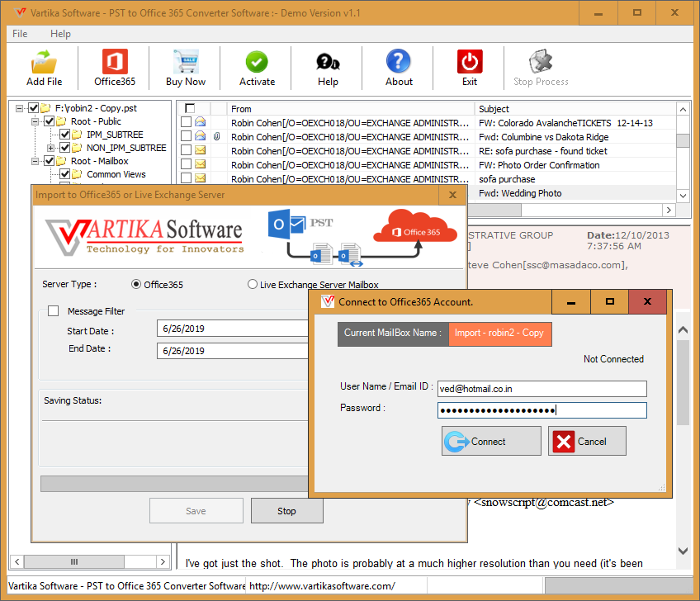Select the sofa purchase email row
The image size is (700, 601).
coord(426,179)
